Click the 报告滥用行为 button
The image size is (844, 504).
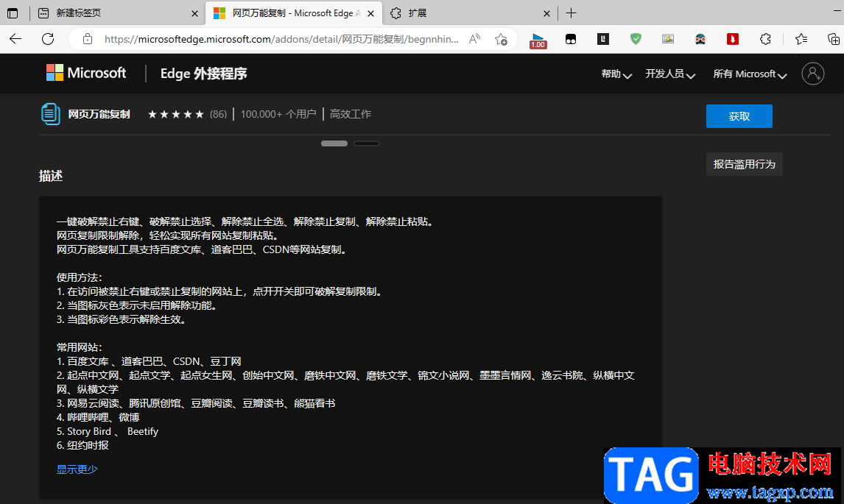(x=745, y=164)
